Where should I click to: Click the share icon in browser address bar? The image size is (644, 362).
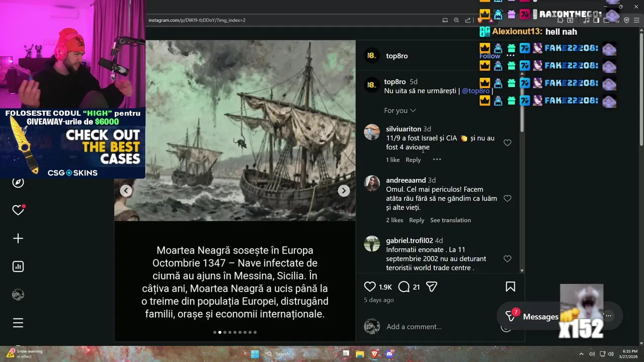tap(468, 20)
